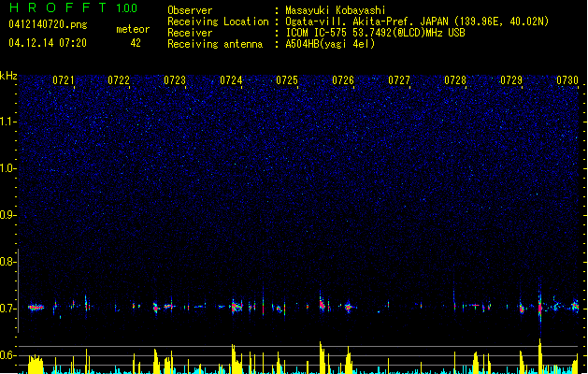The height and width of the screenshot is (374, 588).
Task: Click the 0729 time marker
Action: pos(511,79)
